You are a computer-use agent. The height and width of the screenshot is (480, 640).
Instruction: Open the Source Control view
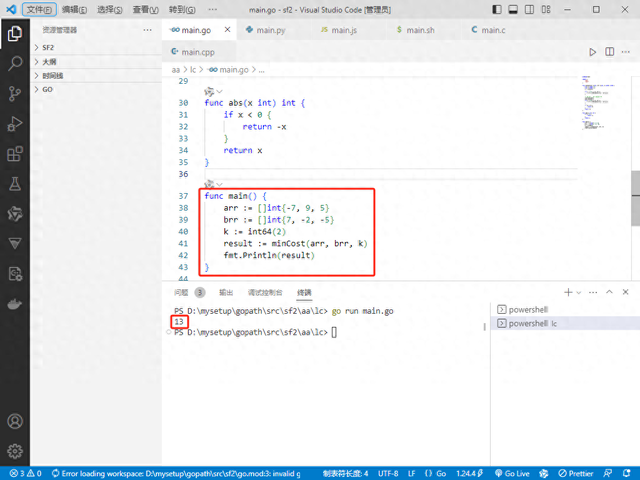pos(15,93)
